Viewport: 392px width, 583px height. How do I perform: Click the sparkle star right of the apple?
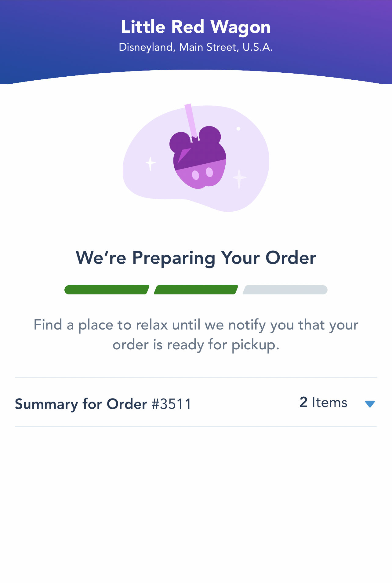coord(239,178)
